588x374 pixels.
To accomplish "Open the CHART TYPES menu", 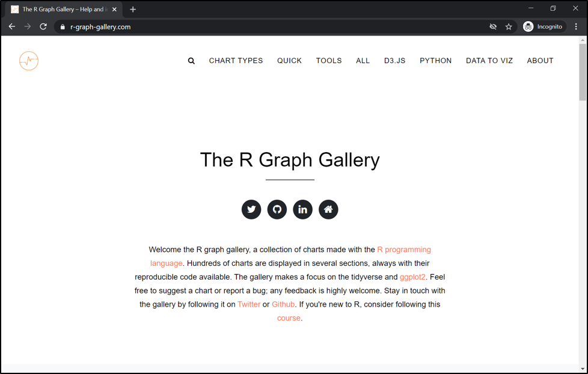I will tap(236, 61).
